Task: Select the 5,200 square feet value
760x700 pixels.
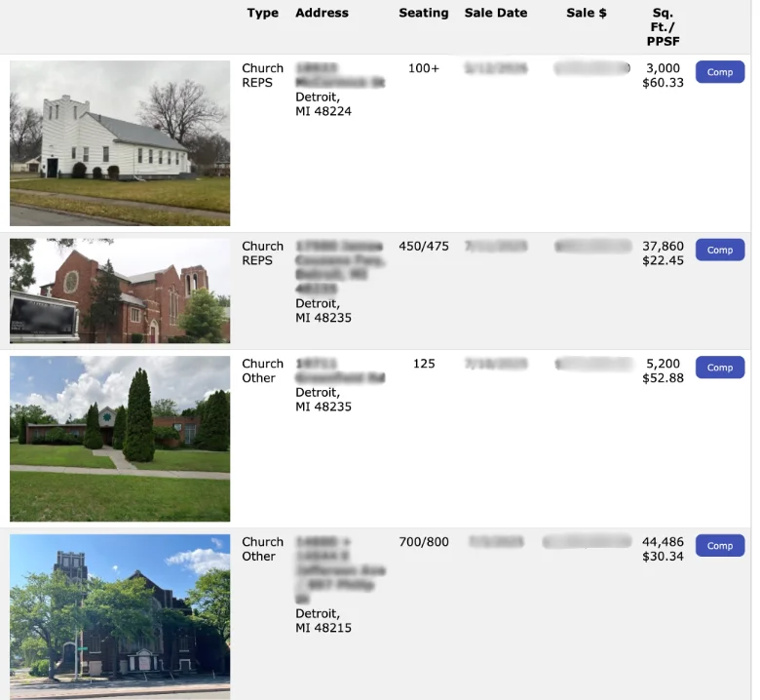Action: [664, 364]
